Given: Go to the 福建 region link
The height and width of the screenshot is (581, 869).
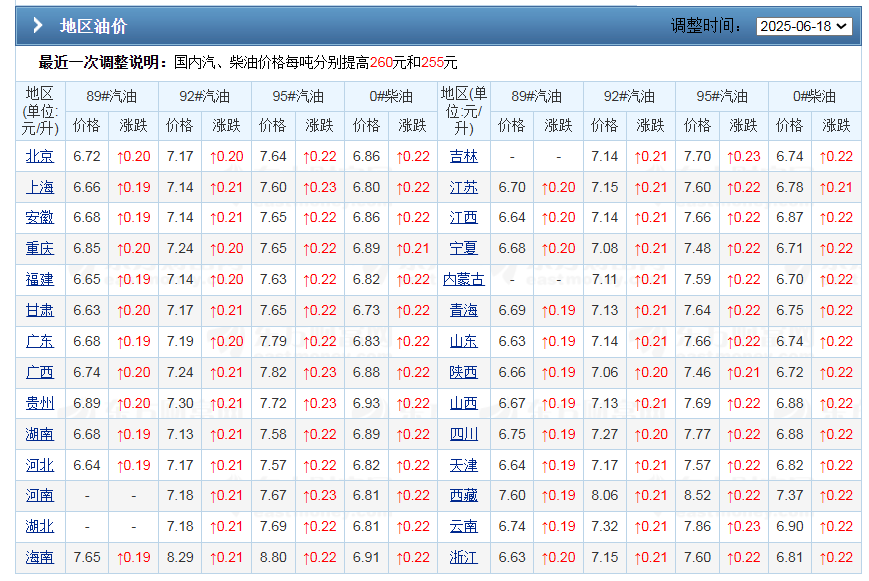Looking at the screenshot, I should pos(40,279).
